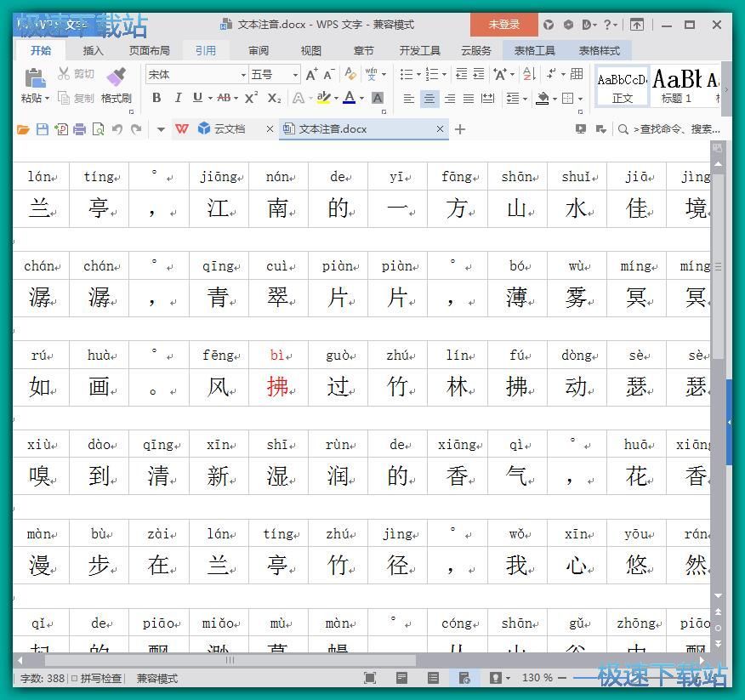Apply 标题 1 style
Screen dimensions: 745x700
point(677,86)
